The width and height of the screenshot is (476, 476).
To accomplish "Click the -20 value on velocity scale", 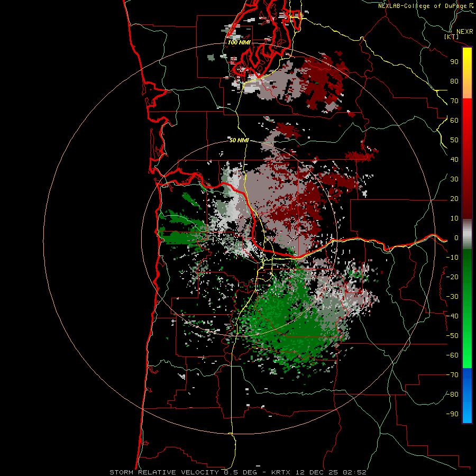I will click(x=452, y=277).
